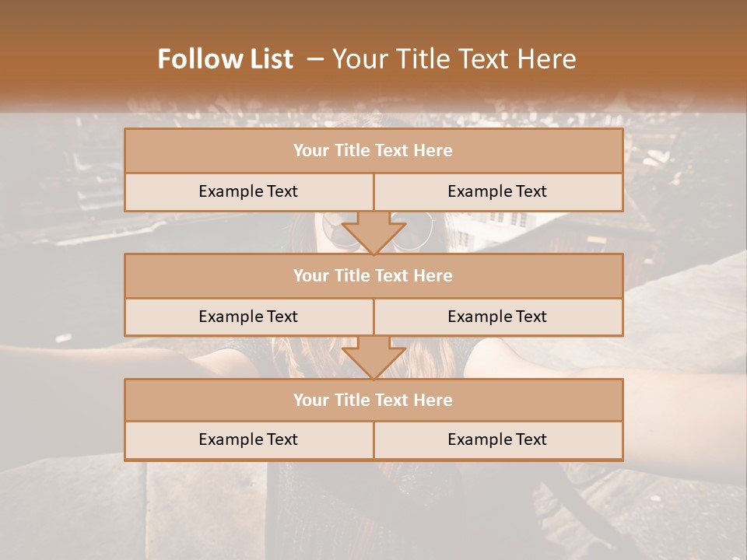Choose middle table's left Example Text cell

[x=248, y=317]
